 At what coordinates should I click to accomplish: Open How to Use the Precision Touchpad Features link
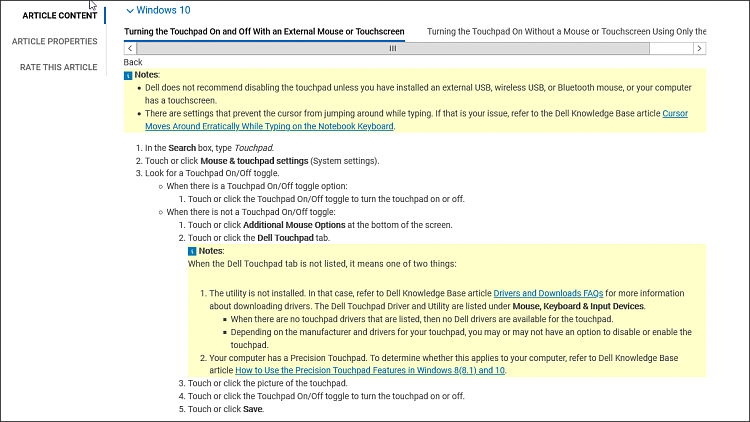pyautogui.click(x=370, y=370)
